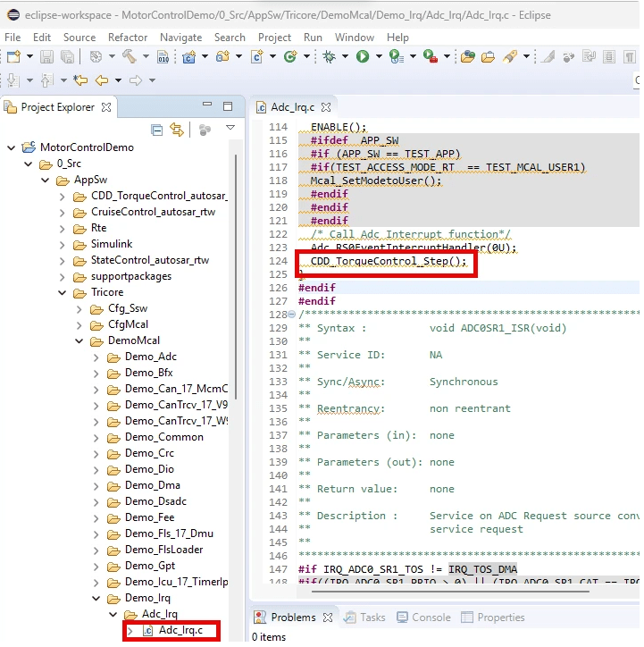Click the Last Edit Location arrow
The height and width of the screenshot is (647, 644).
tap(80, 80)
